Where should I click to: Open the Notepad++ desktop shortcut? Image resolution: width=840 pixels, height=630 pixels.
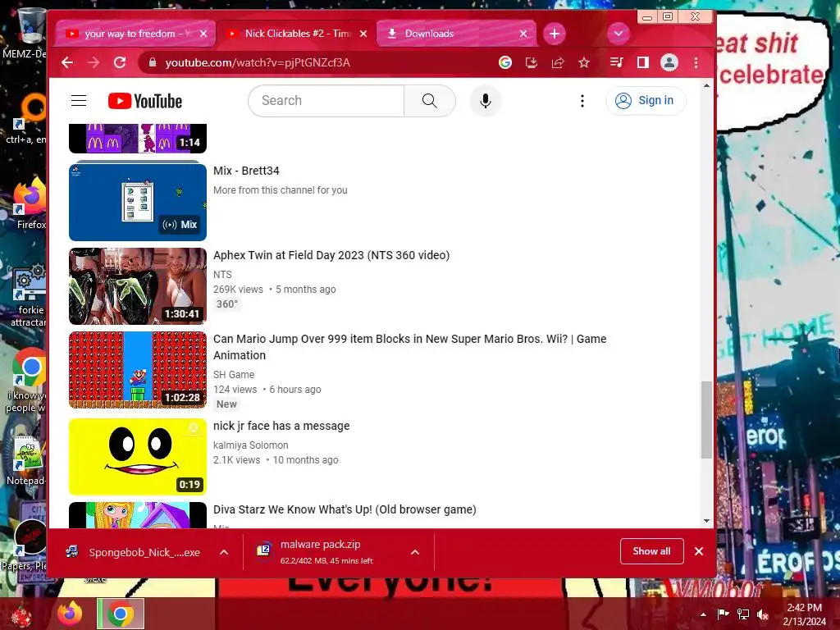coord(27,461)
